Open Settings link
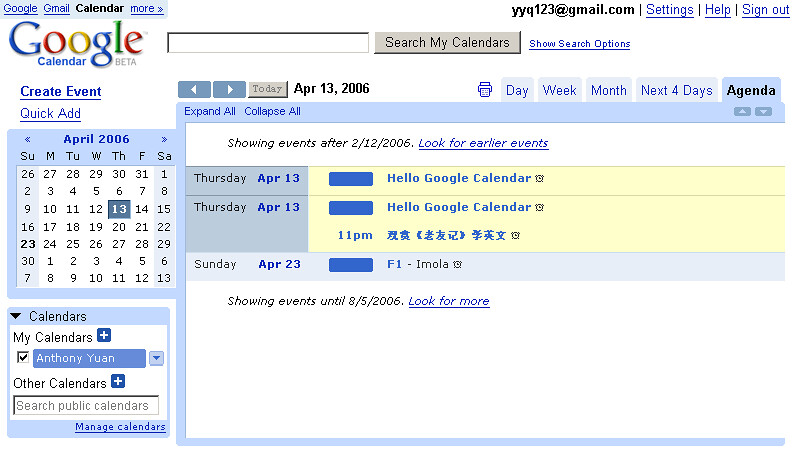The image size is (792, 453). pos(669,10)
